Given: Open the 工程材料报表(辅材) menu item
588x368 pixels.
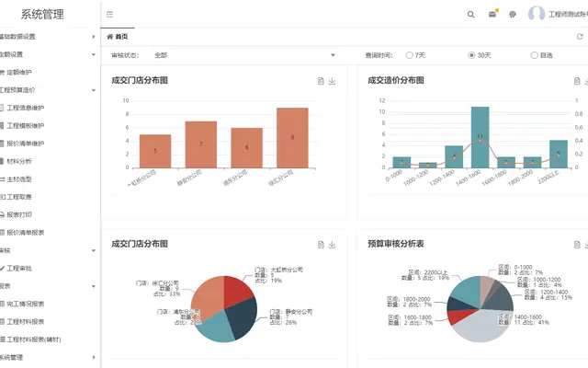Looking at the screenshot, I should coord(34,339).
